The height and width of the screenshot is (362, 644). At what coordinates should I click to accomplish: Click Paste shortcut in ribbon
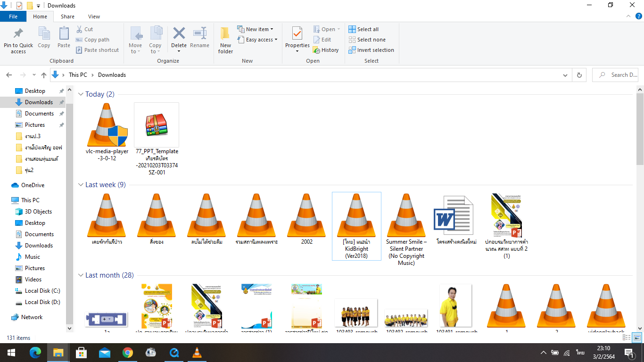(97, 50)
